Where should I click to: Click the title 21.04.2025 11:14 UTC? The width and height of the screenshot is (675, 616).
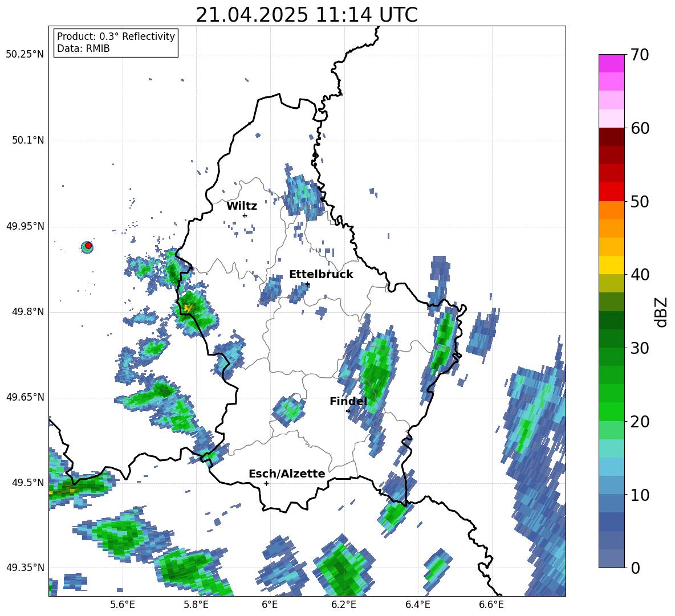307,15
